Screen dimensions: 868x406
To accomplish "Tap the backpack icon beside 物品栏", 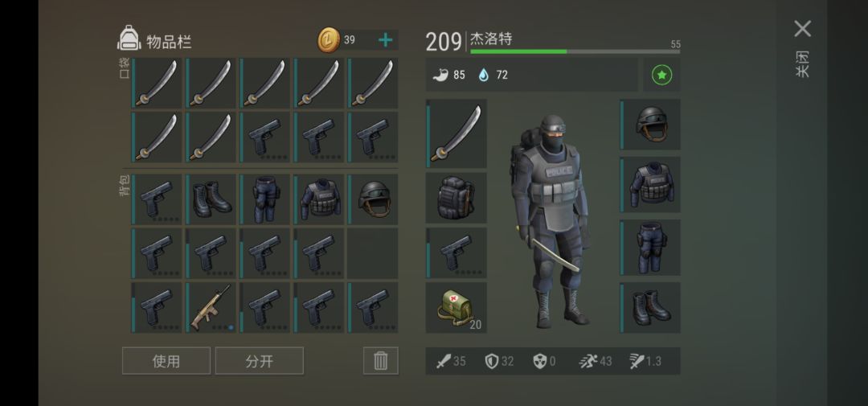I will coord(129,39).
